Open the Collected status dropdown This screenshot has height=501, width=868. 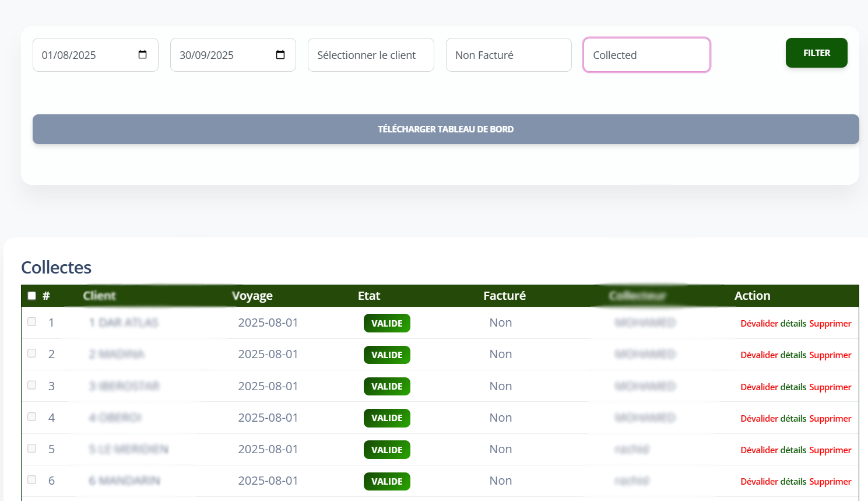point(646,54)
